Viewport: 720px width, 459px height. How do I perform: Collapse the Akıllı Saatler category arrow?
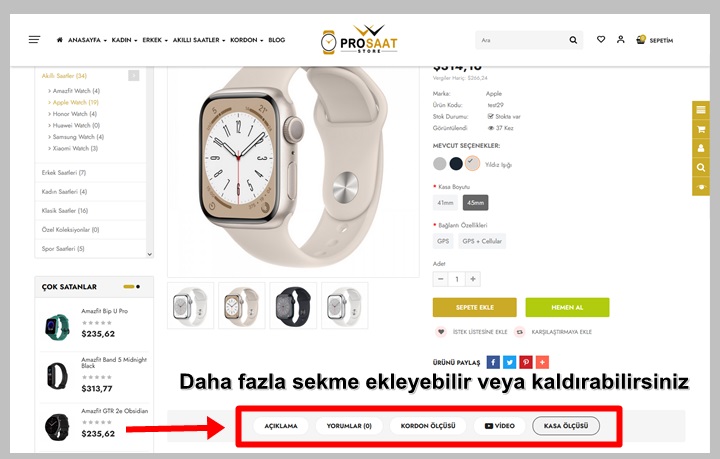[x=134, y=75]
